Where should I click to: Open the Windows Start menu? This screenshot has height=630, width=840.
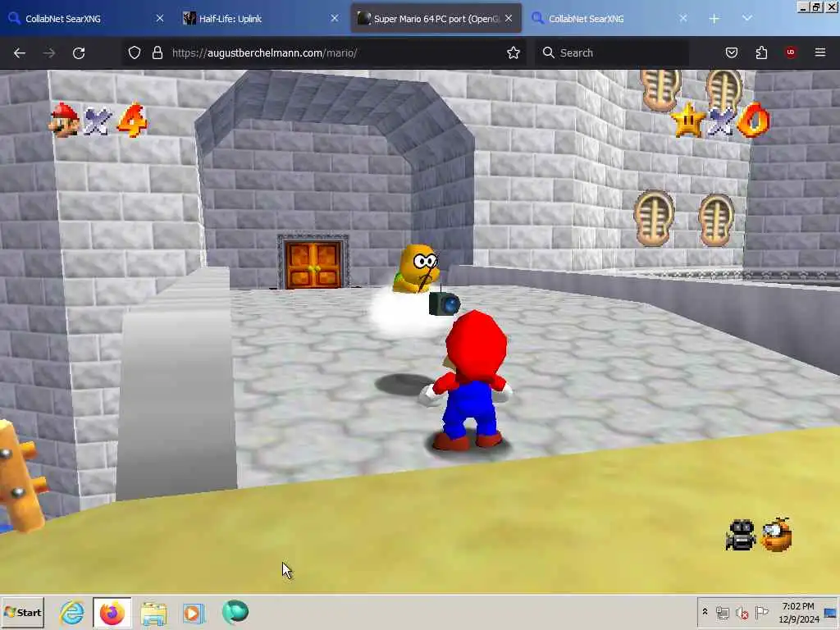(22, 612)
